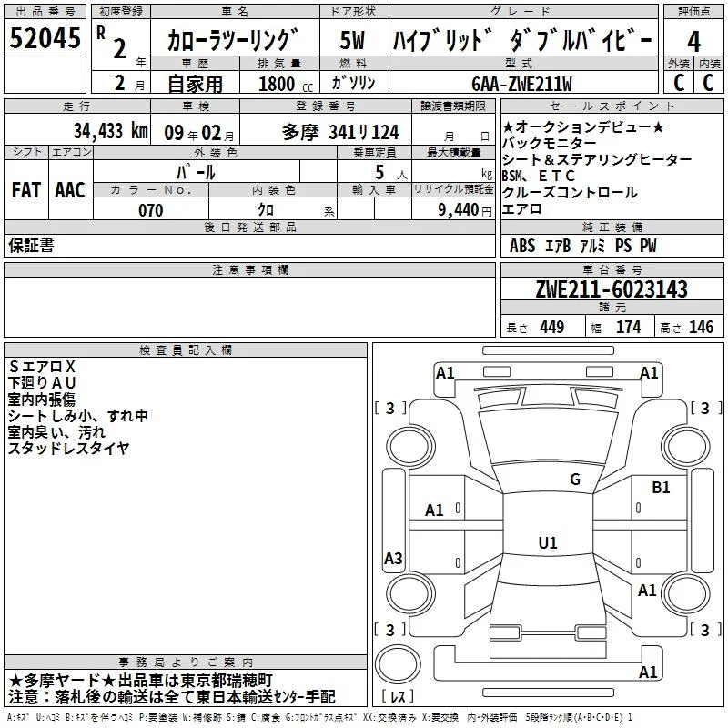The image size is (728, 728).
Task: Select the seating capacity 5人
Action: click(391, 172)
